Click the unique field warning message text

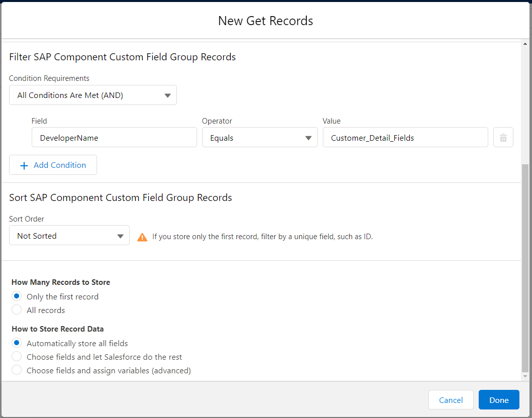(x=262, y=237)
